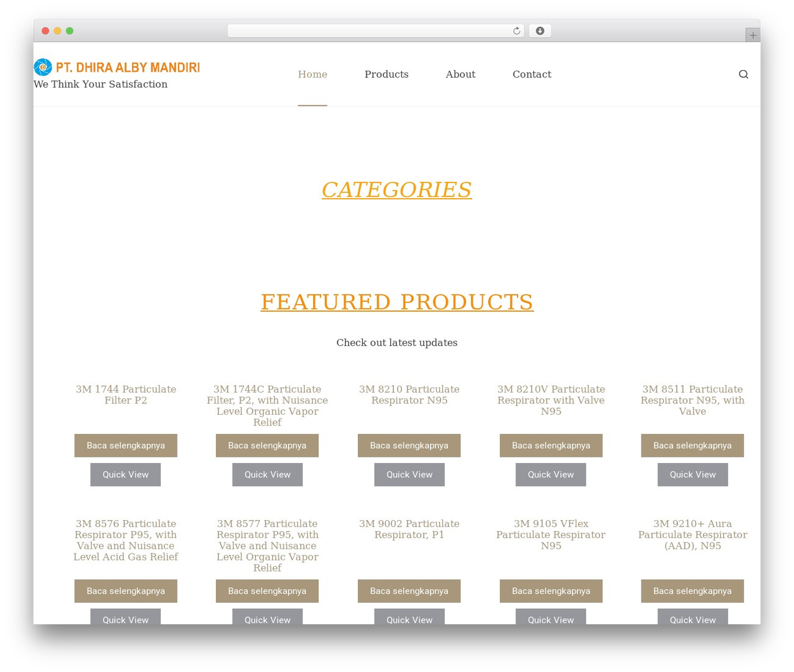
Task: Open the About menu item
Action: [460, 74]
